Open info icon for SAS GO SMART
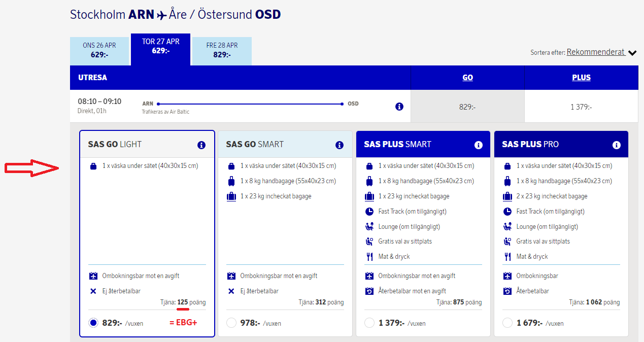Viewport: 644px width, 342px height. click(x=340, y=145)
